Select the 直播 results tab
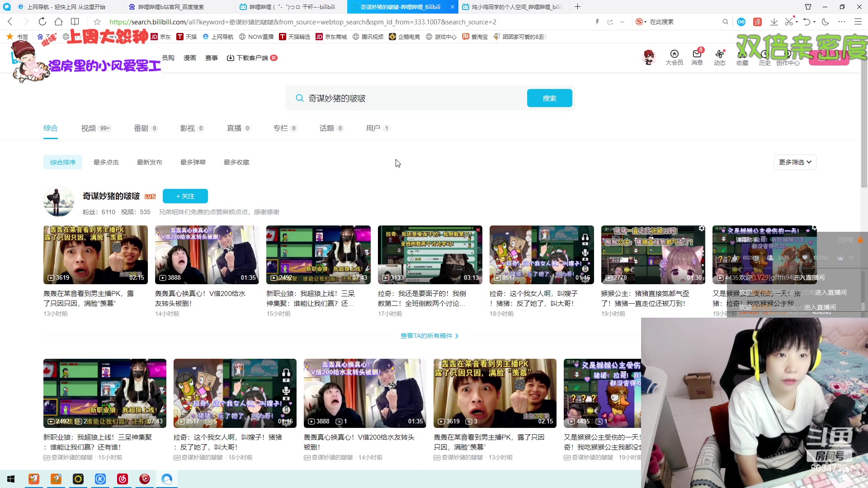 pyautogui.click(x=239, y=128)
